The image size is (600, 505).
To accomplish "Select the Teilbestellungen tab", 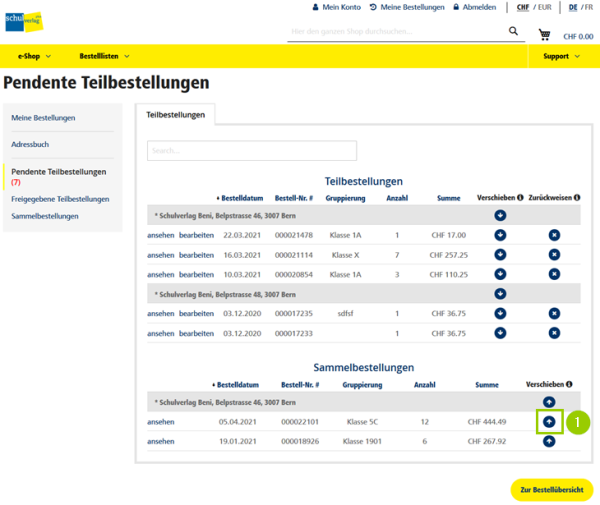I will [175, 115].
